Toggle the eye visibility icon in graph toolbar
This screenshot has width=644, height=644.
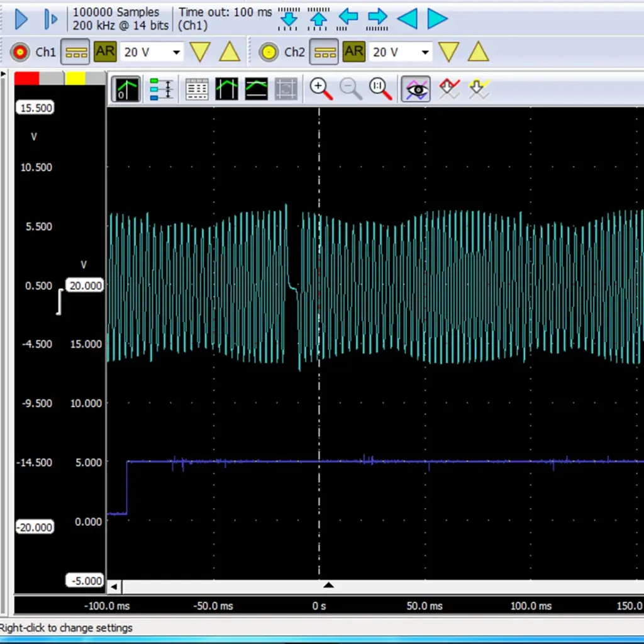pos(416,89)
